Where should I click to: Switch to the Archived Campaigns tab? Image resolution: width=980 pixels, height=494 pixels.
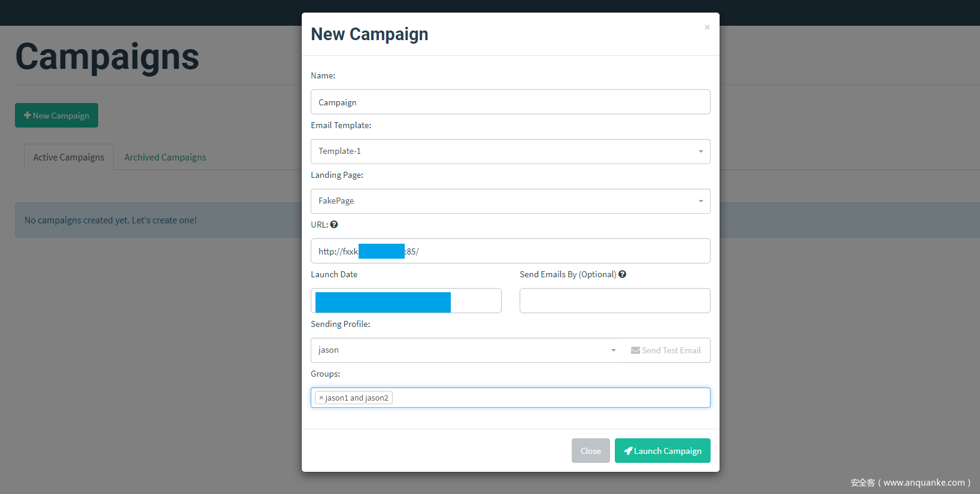coord(165,157)
